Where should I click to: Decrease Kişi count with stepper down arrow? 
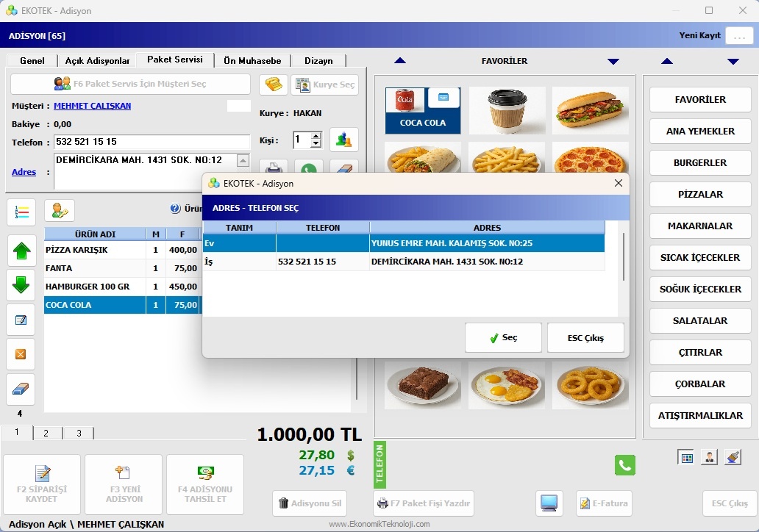click(x=316, y=144)
